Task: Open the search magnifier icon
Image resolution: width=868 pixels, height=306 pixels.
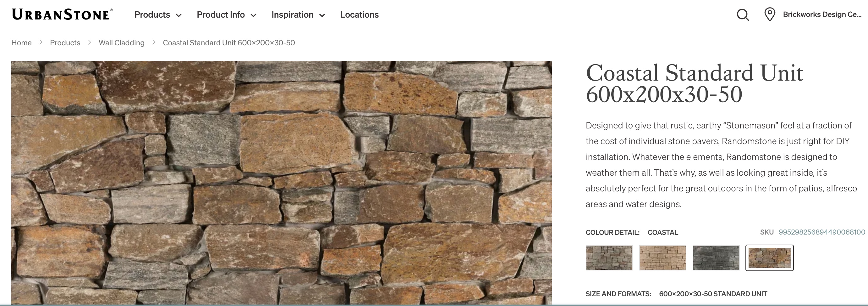Action: tap(743, 15)
